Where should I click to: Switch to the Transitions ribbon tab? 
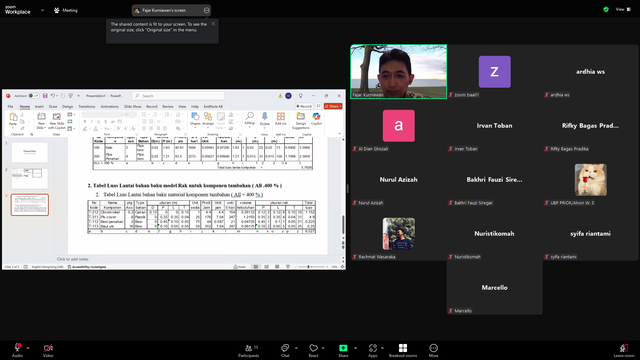click(87, 107)
